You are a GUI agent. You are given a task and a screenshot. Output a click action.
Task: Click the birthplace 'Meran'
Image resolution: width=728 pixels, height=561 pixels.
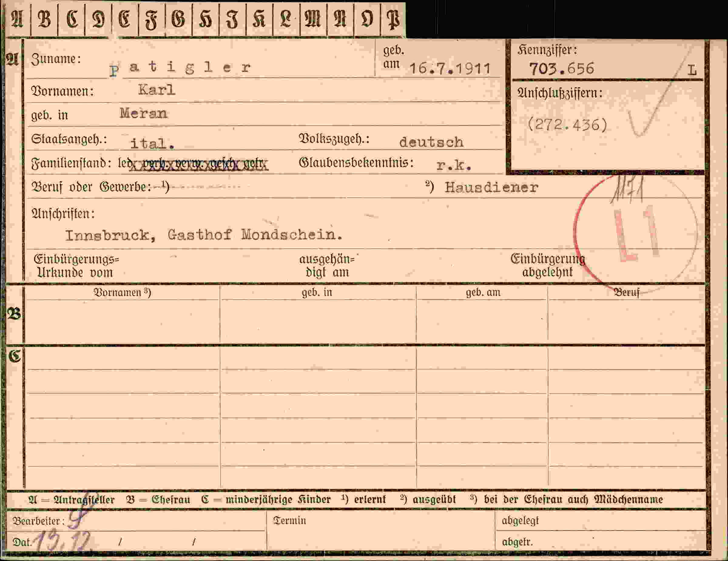pyautogui.click(x=143, y=113)
